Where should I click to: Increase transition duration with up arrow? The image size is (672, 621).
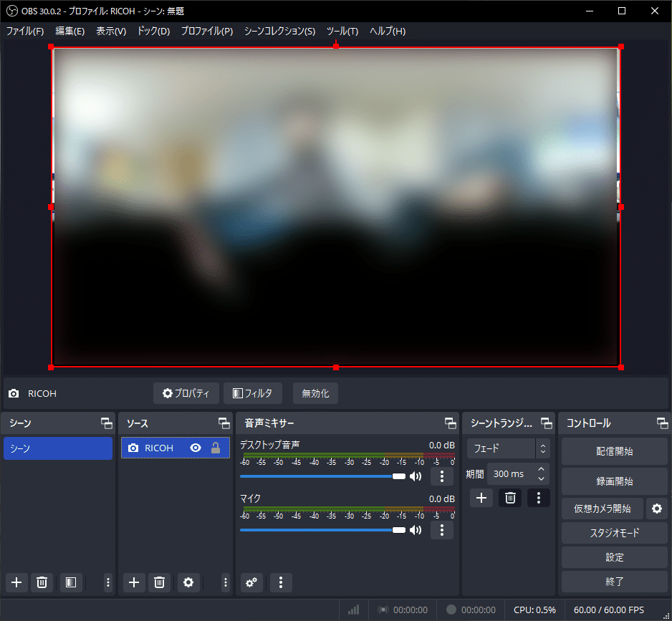click(x=541, y=469)
